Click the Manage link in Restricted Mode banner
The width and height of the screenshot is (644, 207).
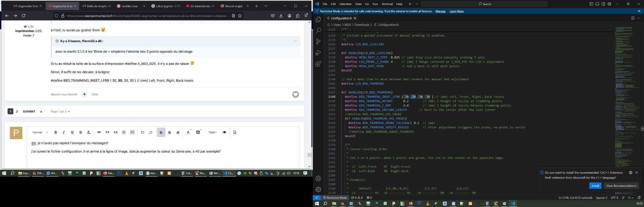click(x=440, y=11)
